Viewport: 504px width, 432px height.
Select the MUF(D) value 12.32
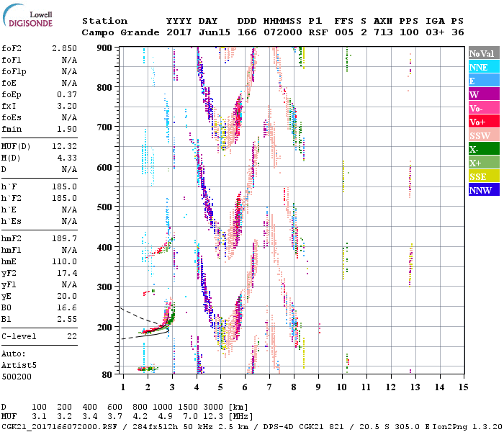63,147
